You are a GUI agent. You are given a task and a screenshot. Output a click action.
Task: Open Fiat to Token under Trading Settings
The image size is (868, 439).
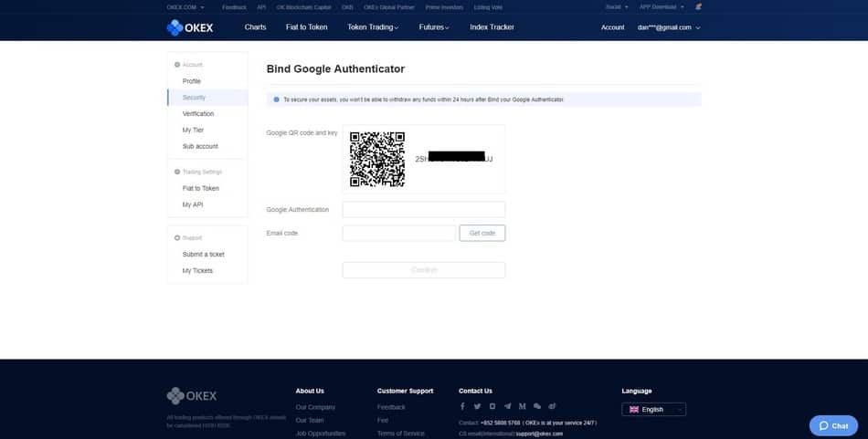click(x=201, y=189)
